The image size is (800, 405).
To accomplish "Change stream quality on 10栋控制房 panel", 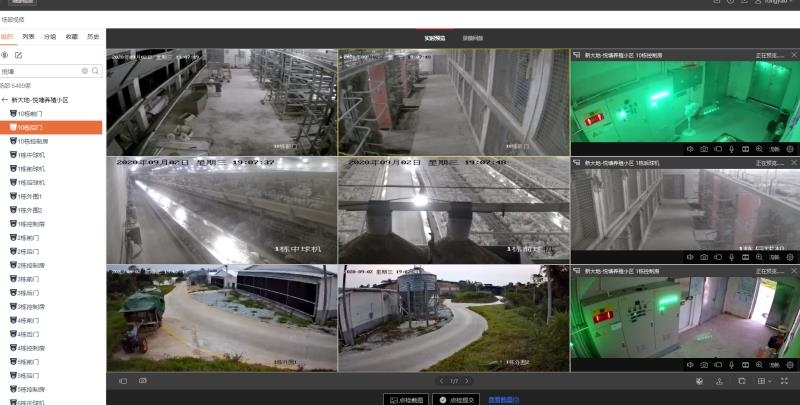I will [774, 149].
